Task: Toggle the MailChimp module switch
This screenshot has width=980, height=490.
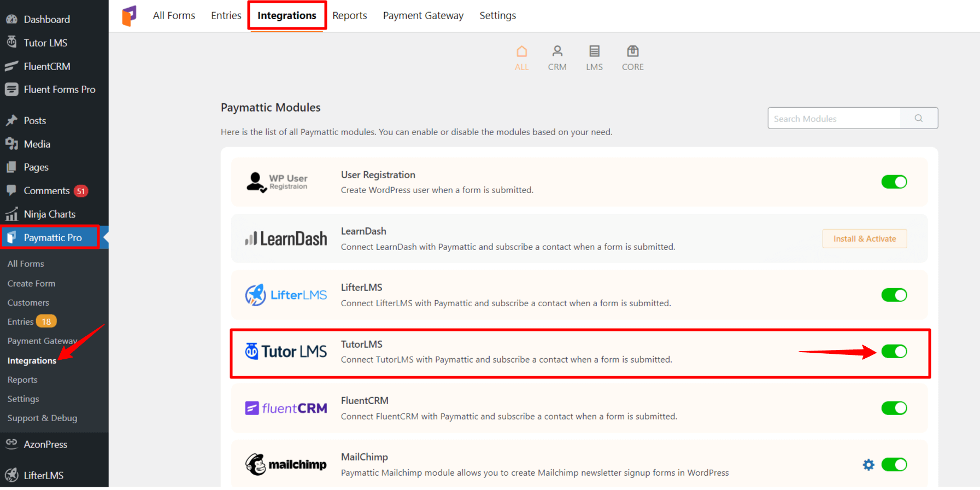Action: (x=894, y=465)
